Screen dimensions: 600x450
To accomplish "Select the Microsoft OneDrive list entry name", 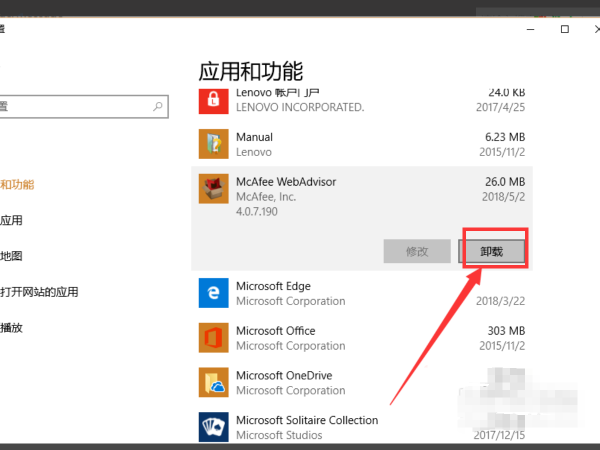I will [284, 375].
